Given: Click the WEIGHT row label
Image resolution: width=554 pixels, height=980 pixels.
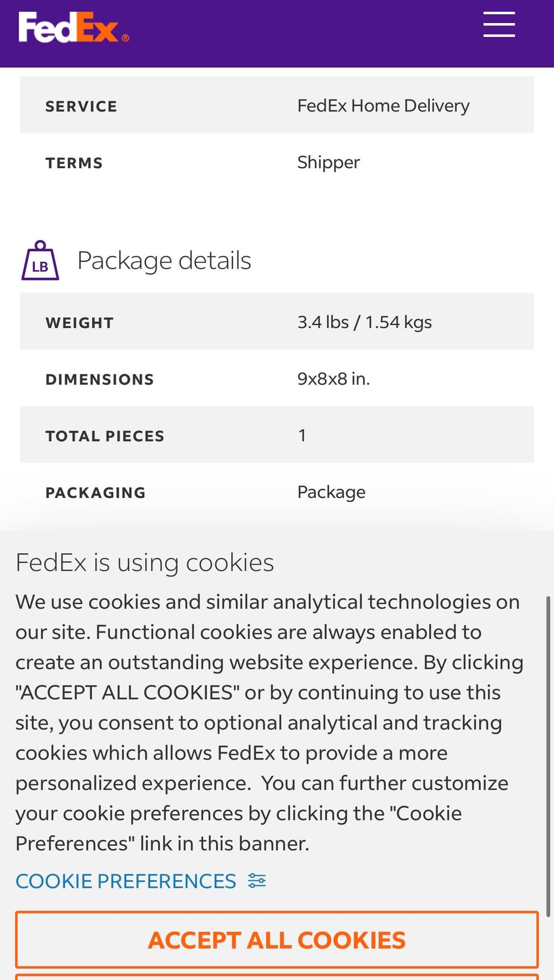Looking at the screenshot, I should click(x=80, y=323).
